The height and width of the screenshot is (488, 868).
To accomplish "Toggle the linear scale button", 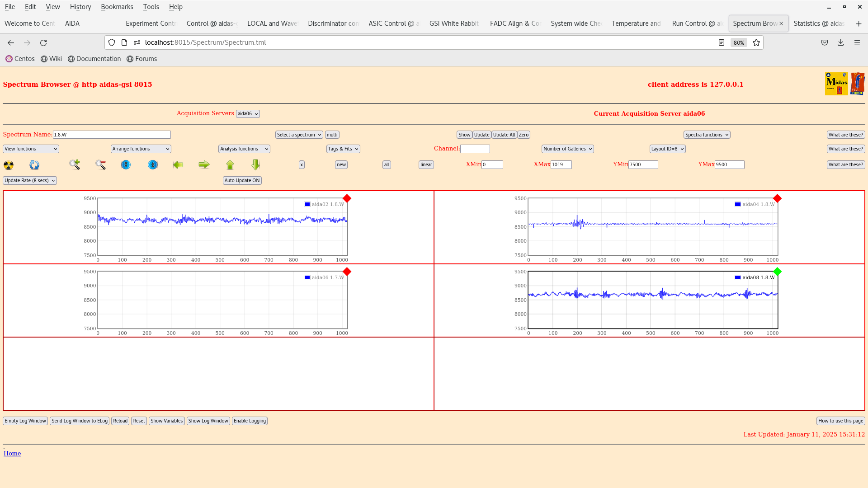I will (x=426, y=164).
